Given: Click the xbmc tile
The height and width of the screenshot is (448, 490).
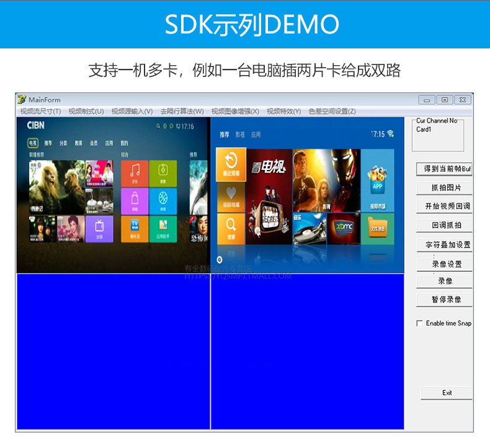Looking at the screenshot, I should point(344,228).
